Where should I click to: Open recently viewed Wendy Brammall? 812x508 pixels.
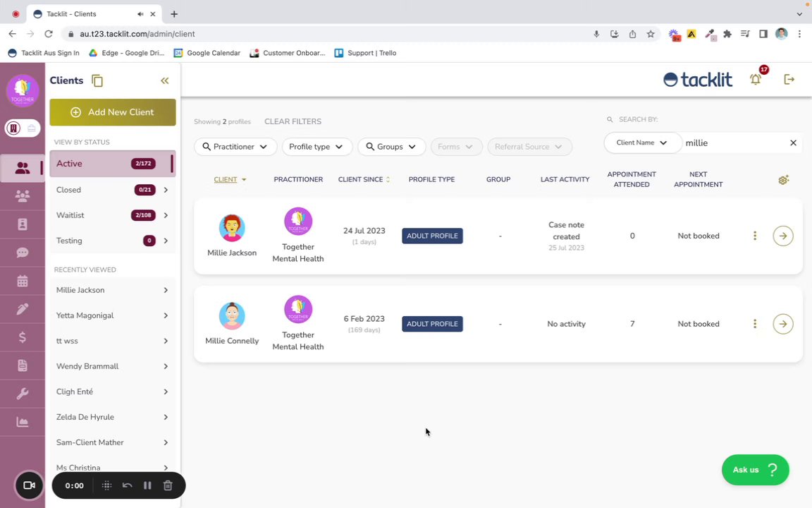pos(112,366)
